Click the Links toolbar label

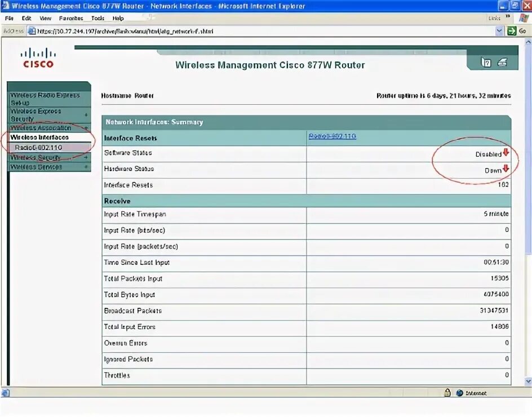(x=494, y=18)
